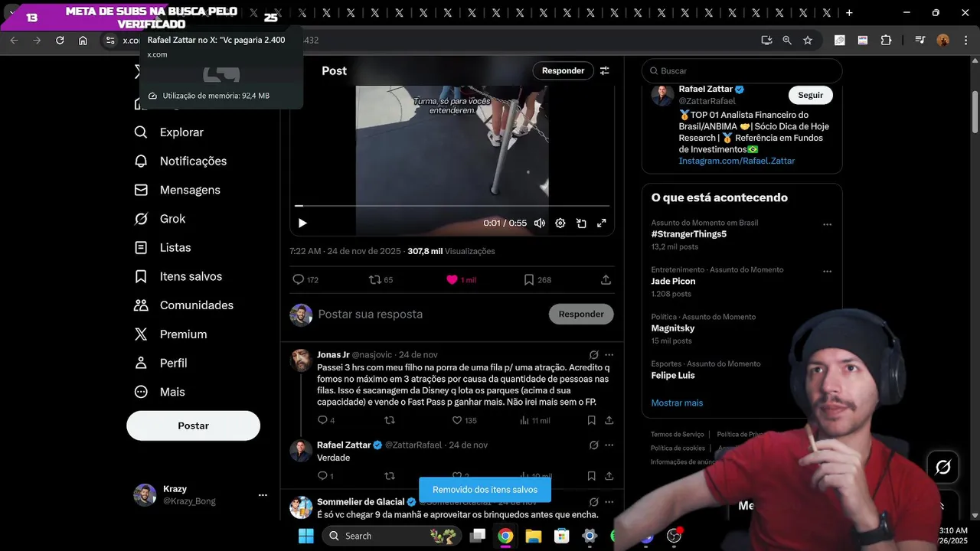Open Chrome extensions puzzle icon
This screenshot has height=551, width=980.
pos(886,40)
